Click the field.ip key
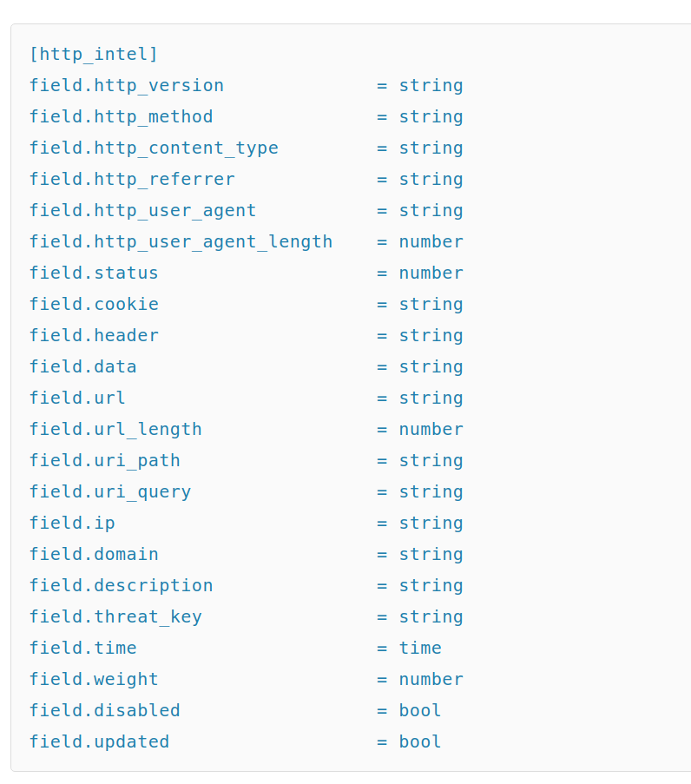691x784 pixels. click(72, 524)
